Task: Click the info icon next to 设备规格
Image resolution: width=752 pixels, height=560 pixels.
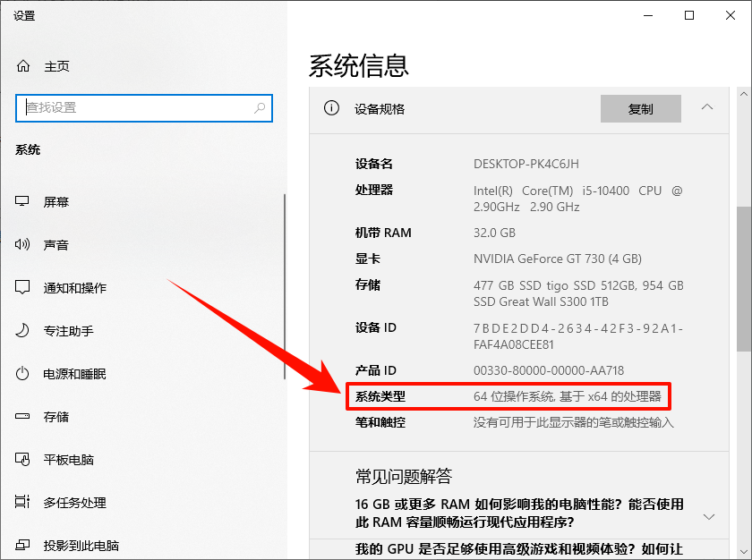Action: [x=332, y=108]
